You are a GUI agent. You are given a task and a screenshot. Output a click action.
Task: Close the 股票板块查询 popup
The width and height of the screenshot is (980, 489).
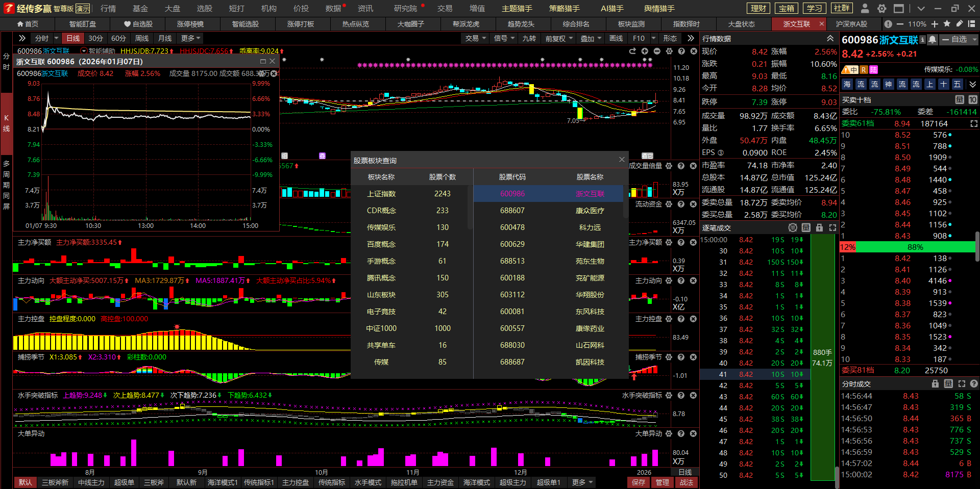(622, 160)
